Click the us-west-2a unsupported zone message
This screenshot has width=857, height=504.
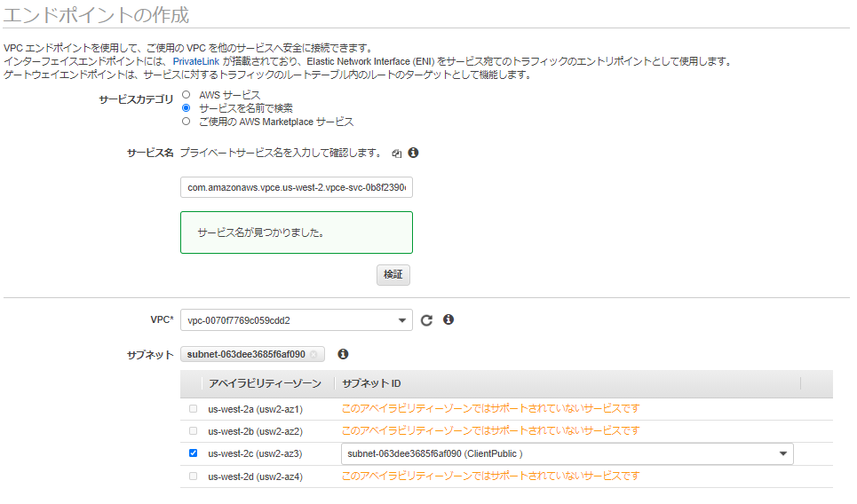[x=490, y=408]
